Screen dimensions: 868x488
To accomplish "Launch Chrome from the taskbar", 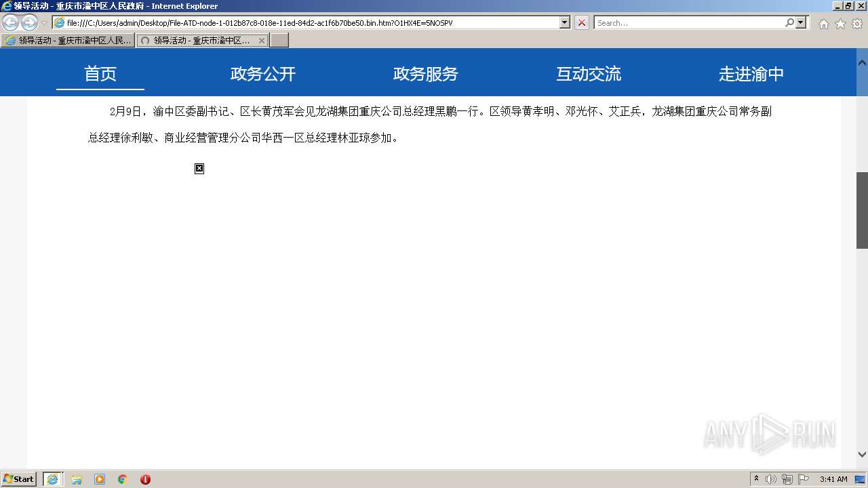I will coord(123,479).
